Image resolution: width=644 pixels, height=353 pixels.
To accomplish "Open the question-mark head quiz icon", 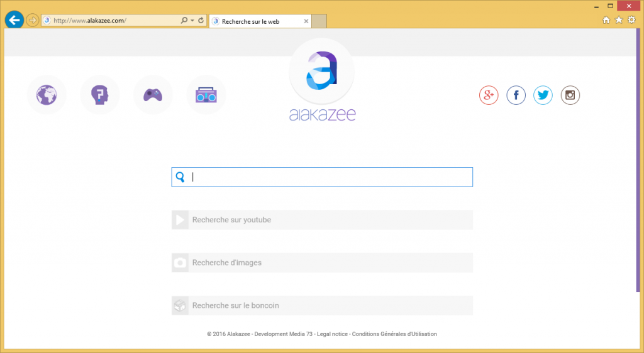I will 99,95.
